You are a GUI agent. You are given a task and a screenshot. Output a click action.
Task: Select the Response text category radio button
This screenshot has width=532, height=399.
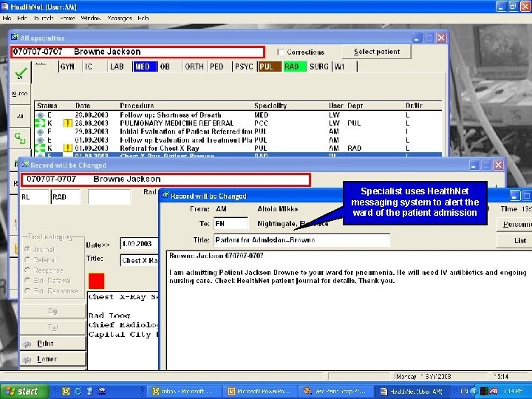(x=27, y=270)
